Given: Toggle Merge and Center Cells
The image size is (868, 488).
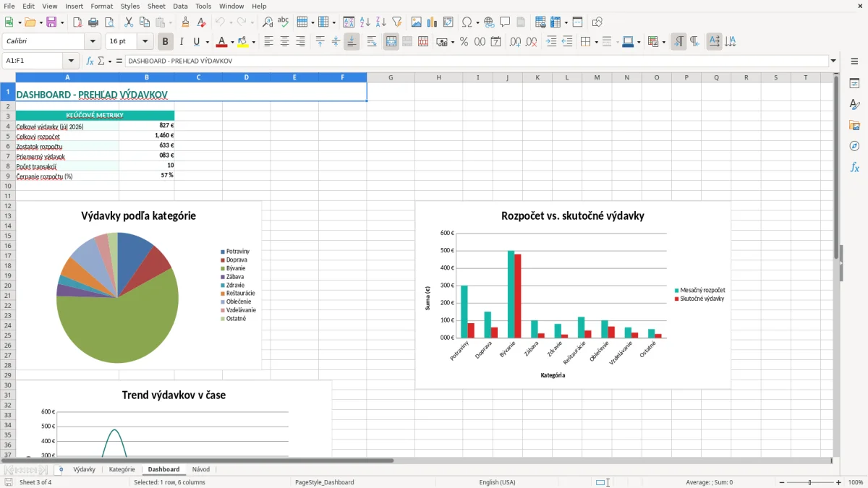Looking at the screenshot, I should point(391,42).
